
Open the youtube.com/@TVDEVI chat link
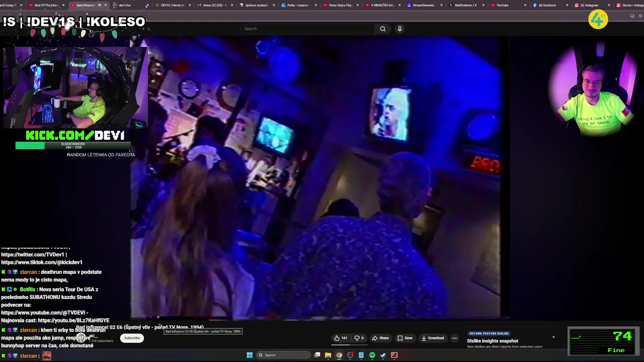tap(44, 313)
